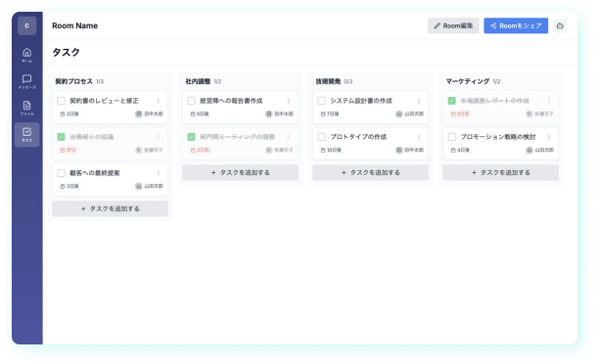This screenshot has width=597, height=364.
Task: Check the 契約書のレビューと修正 task checkbox
Action: [x=61, y=101]
